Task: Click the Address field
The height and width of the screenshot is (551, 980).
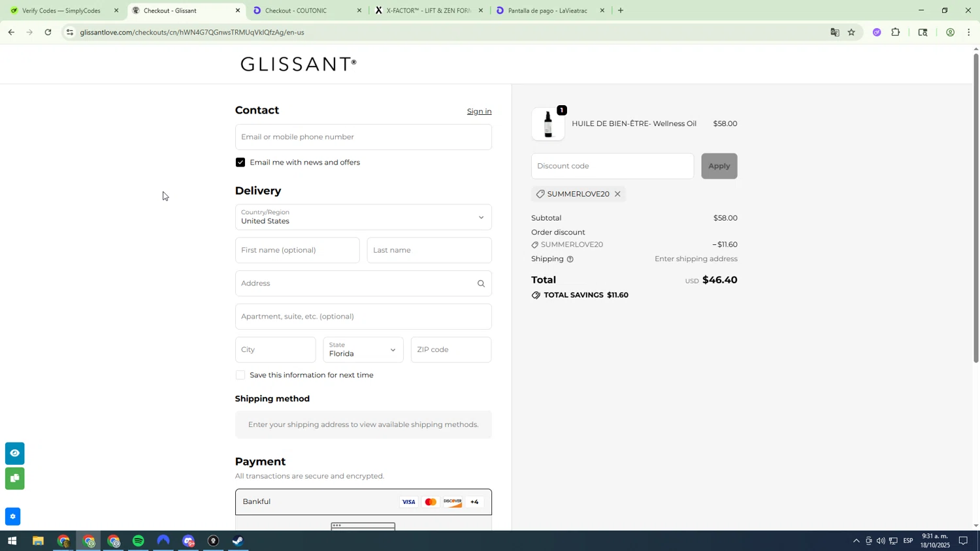Action: tap(363, 283)
